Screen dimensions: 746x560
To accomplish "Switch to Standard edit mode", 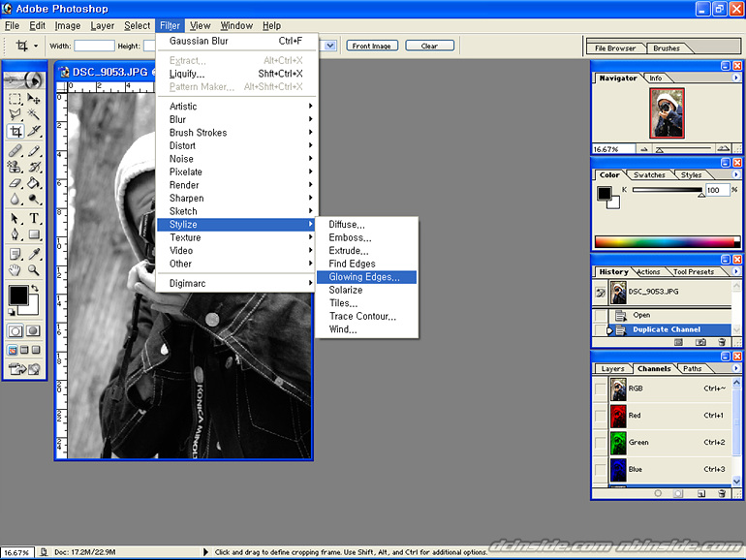I will 16,331.
